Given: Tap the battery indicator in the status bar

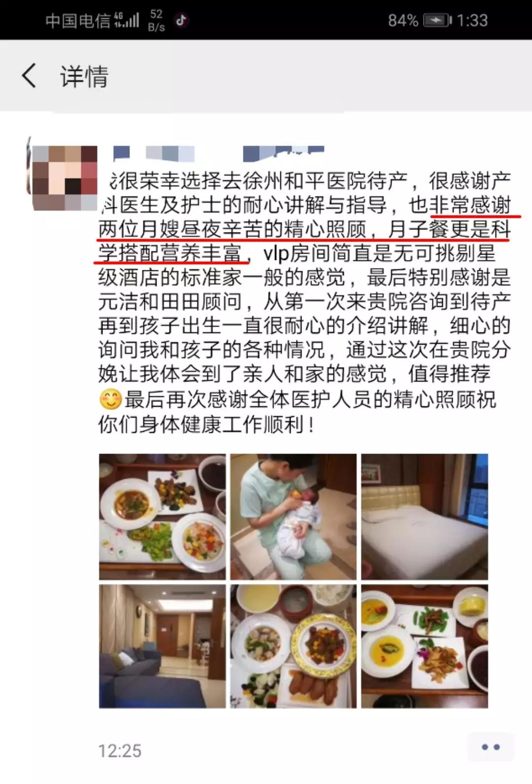Looking at the screenshot, I should point(437,20).
